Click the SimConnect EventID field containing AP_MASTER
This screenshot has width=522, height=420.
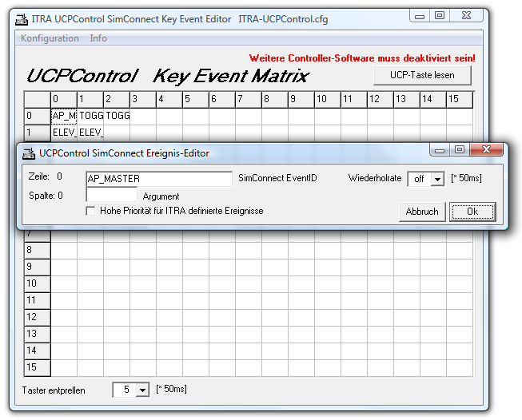pos(158,178)
